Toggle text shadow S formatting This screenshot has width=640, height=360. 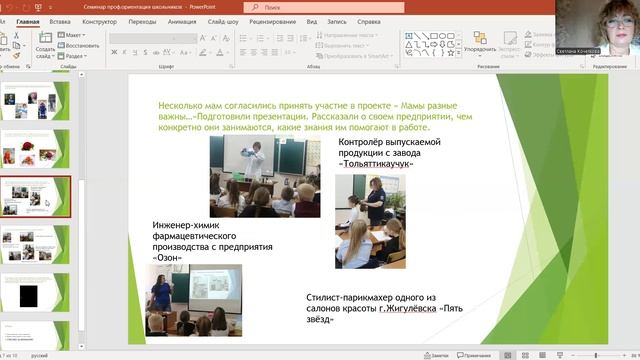145,53
